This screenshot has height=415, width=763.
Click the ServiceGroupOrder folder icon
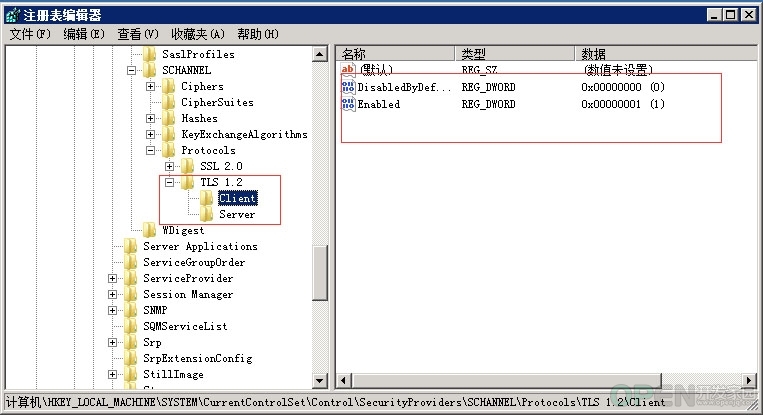click(131, 262)
